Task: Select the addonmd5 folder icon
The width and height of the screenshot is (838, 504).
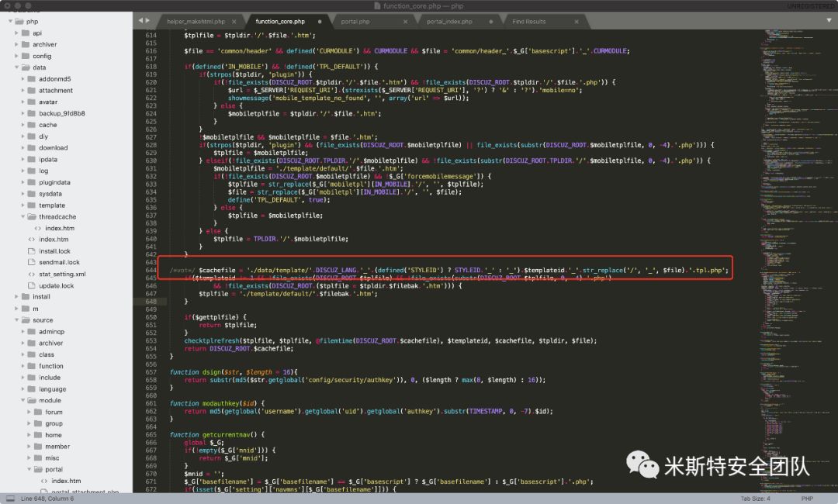Action: click(32, 79)
